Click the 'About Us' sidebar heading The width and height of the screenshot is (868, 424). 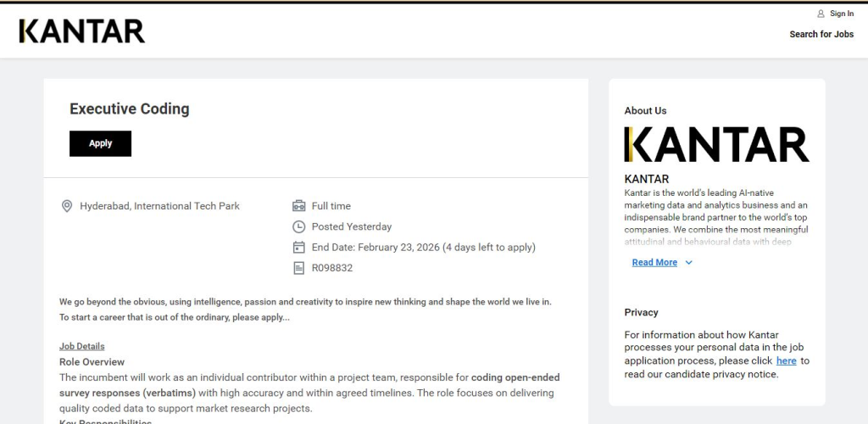(645, 111)
